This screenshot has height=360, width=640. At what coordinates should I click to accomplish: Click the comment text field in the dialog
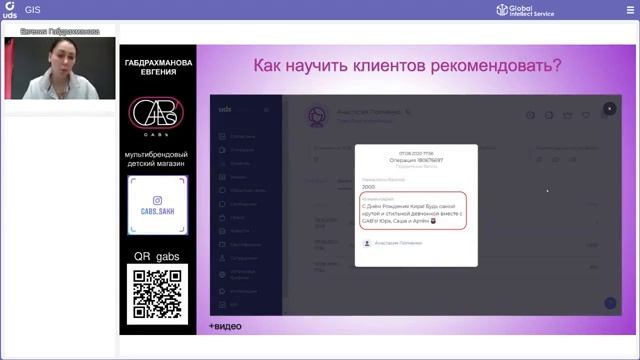point(413,211)
